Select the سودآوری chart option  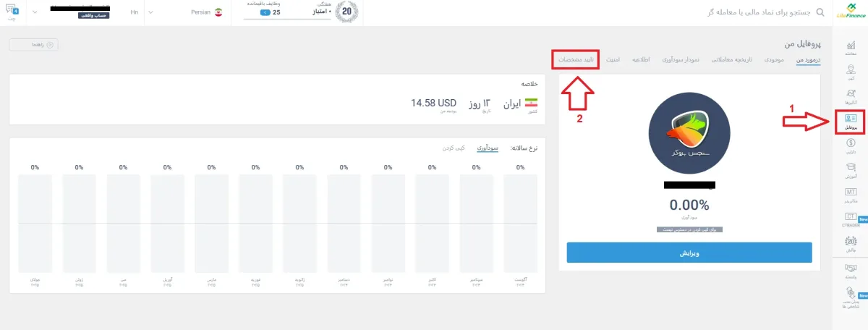[488, 148]
